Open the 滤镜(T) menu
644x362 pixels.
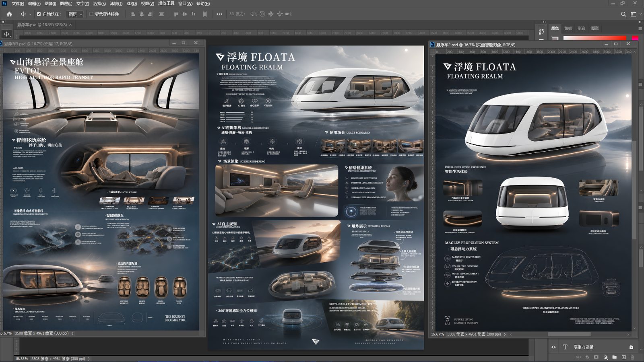116,4
